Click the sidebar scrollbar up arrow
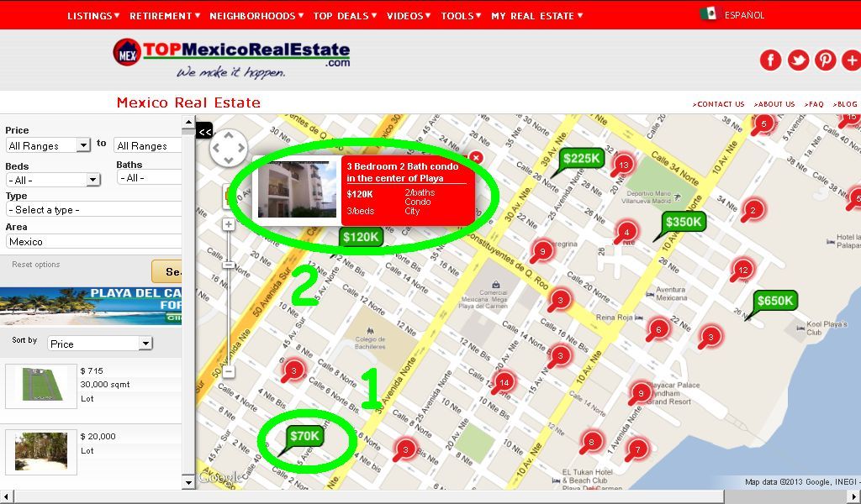 click(188, 122)
